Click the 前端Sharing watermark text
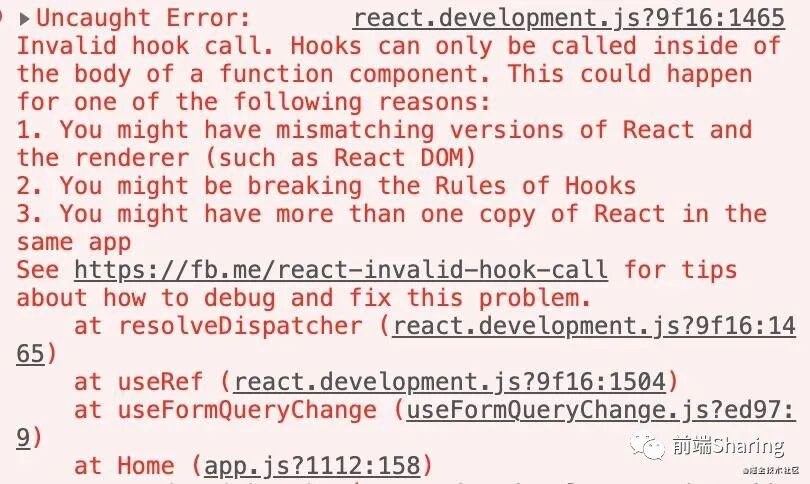 click(x=728, y=445)
